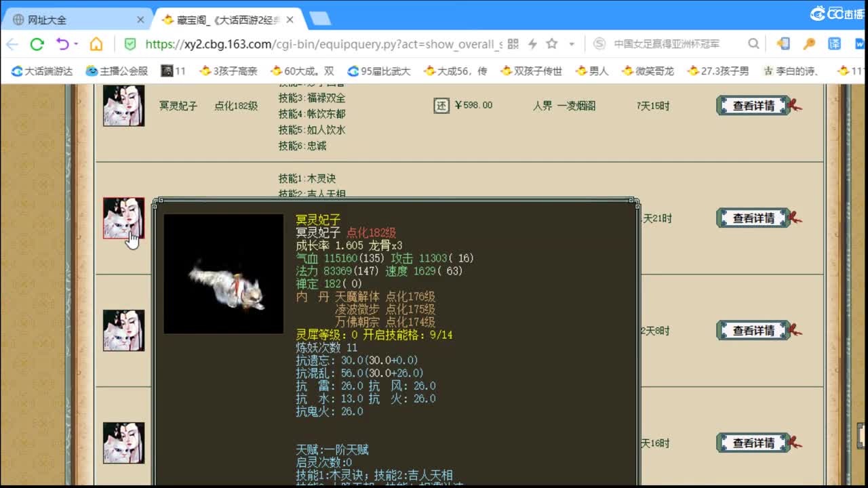Screen dimensions: 868x488
Task: Click the blue translate extension icon
Action: 835,44
